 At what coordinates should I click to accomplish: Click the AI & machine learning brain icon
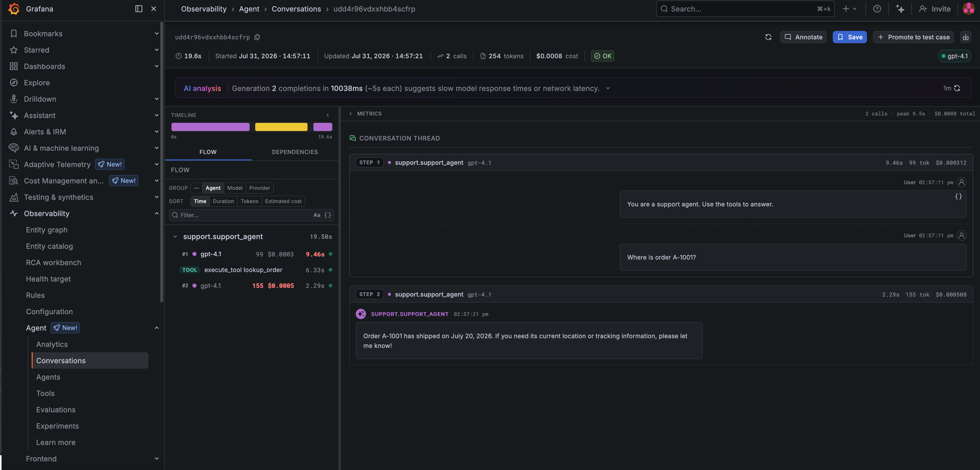tap(14, 148)
